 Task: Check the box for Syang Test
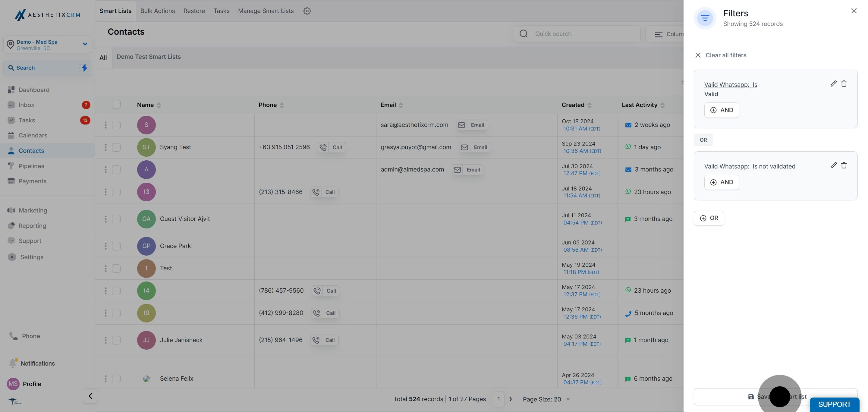click(x=116, y=147)
